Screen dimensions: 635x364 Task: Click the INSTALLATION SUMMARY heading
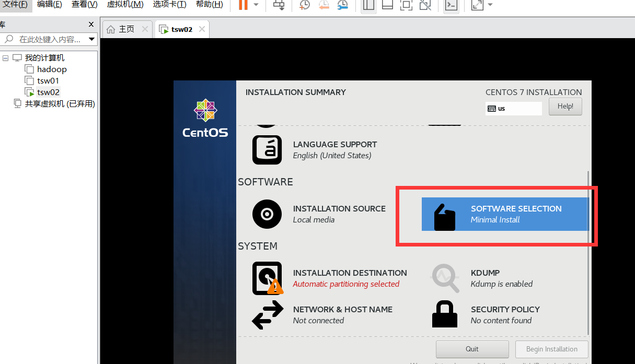tap(296, 92)
